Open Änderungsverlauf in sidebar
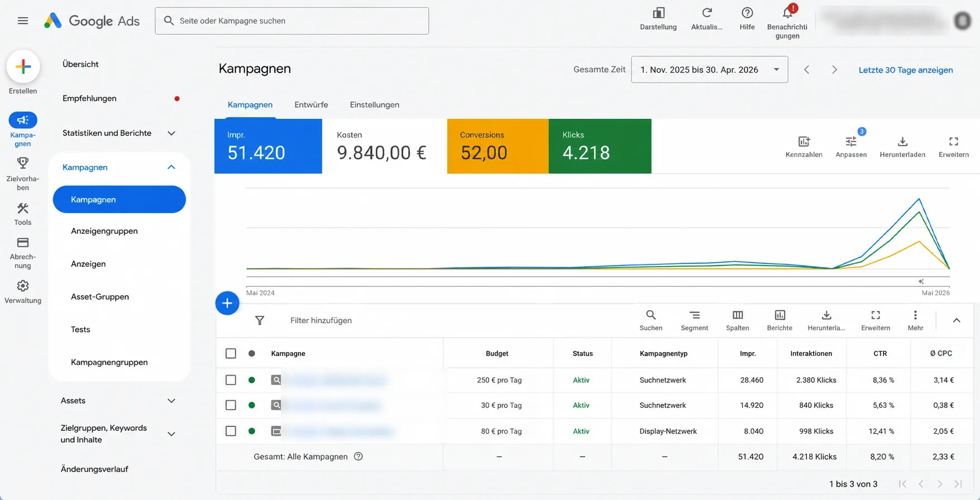This screenshot has width=980, height=500. tap(94, 469)
